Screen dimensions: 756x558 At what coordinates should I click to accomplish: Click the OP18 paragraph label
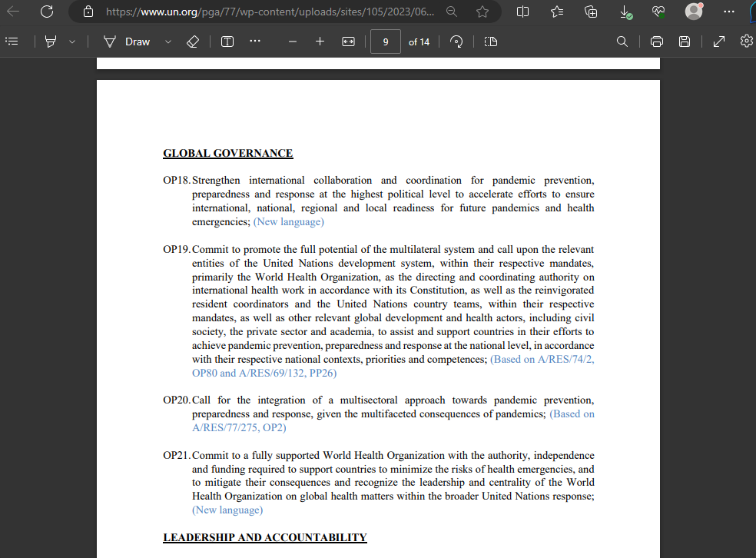click(177, 181)
